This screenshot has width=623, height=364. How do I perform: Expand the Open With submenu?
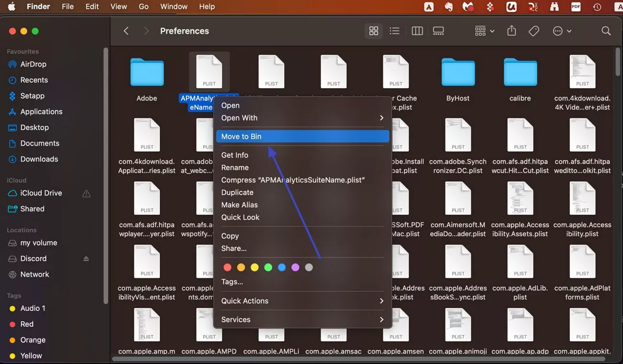[302, 118]
